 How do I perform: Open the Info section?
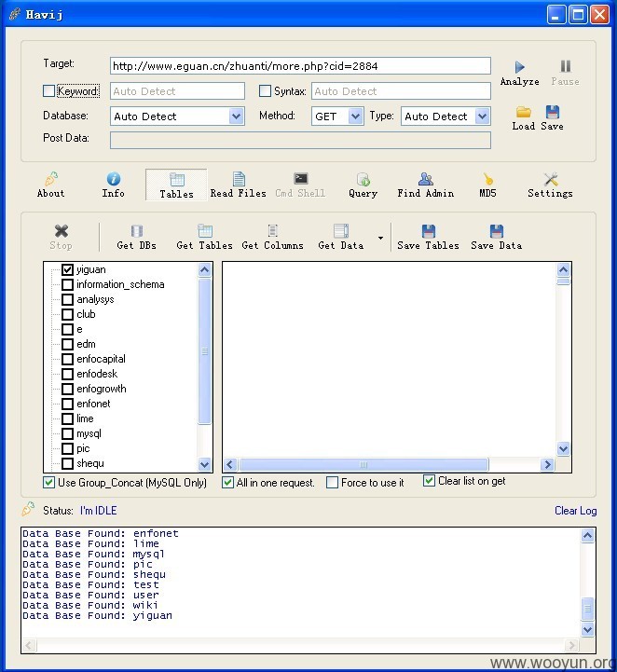point(113,185)
